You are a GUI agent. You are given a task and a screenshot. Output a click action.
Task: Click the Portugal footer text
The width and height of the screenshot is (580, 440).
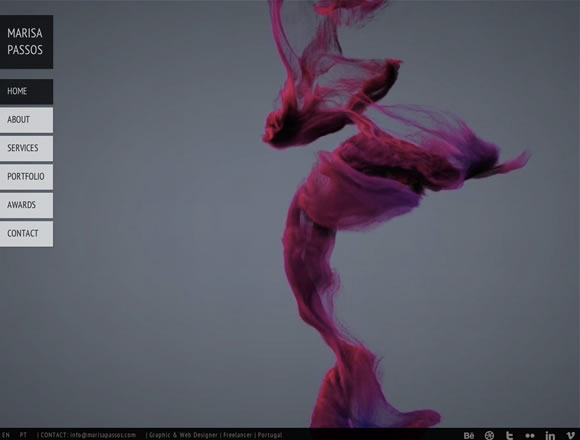[270, 435]
